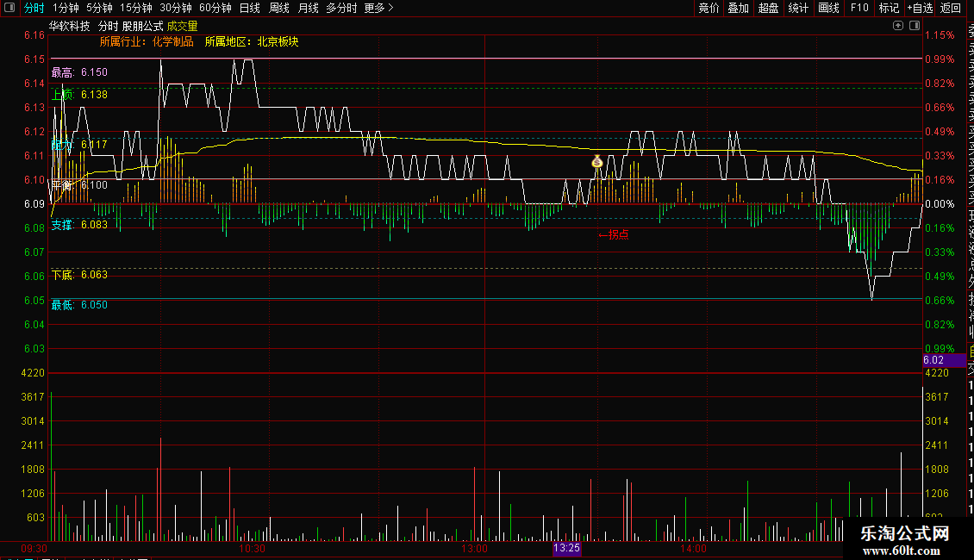The height and width of the screenshot is (560, 974).
Task: Click the money bag marker on the chart
Action: pos(597,162)
